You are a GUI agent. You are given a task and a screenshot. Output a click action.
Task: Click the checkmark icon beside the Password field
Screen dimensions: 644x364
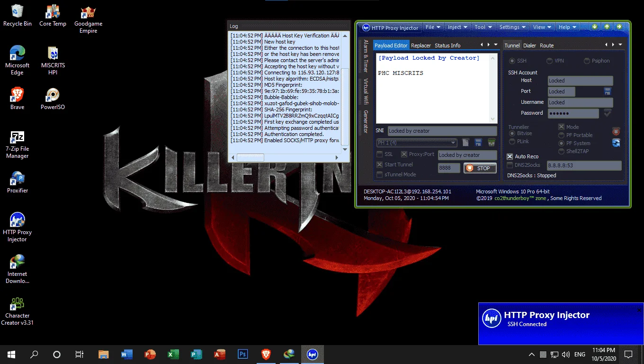tap(608, 113)
